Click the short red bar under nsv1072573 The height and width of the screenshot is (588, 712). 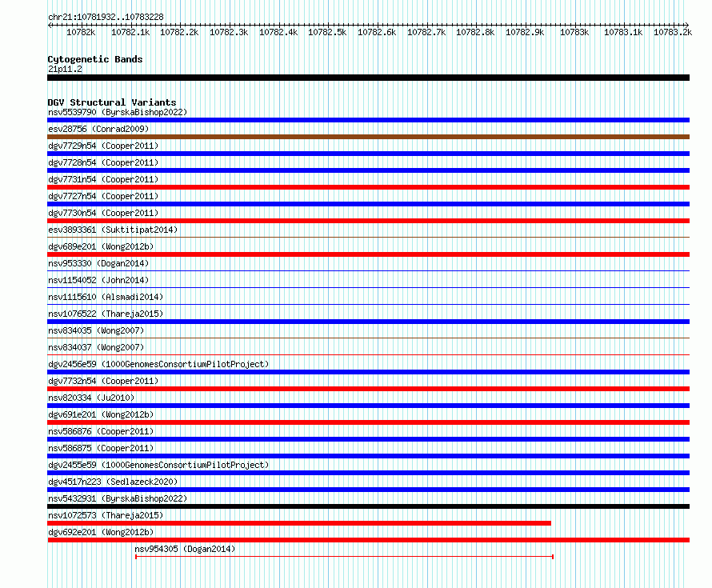(x=299, y=523)
